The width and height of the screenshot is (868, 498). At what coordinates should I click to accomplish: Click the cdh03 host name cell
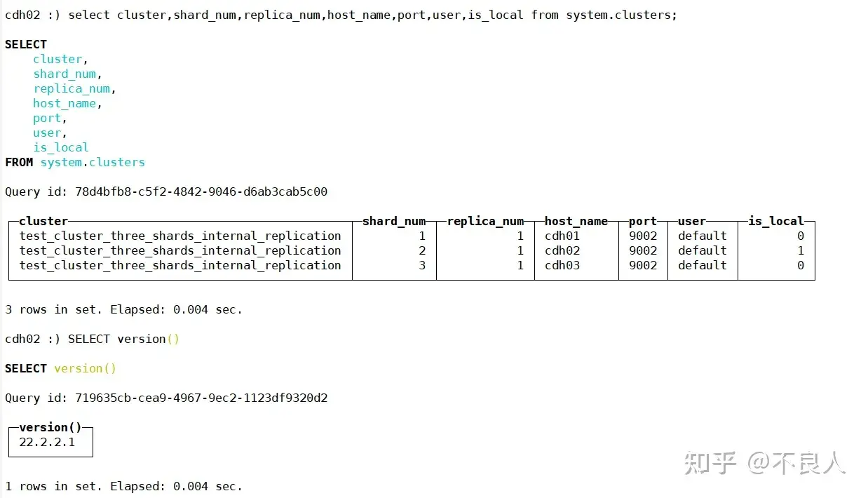[x=562, y=265]
